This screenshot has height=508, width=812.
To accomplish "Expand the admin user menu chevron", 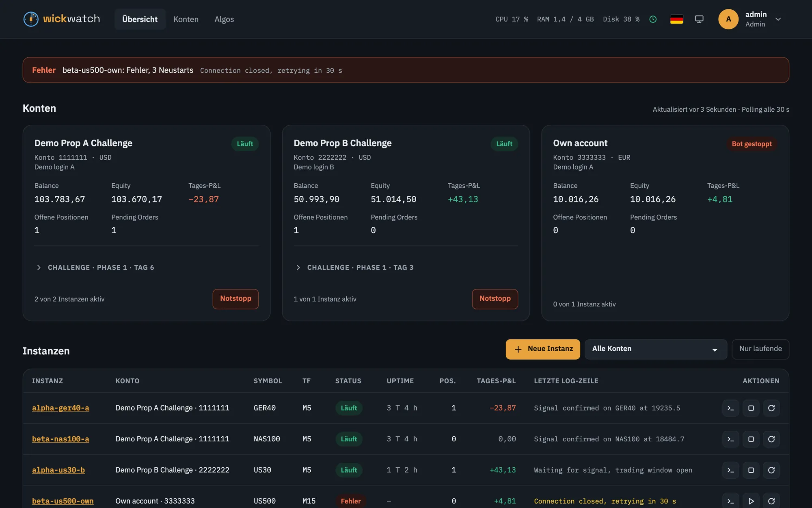I will coord(778,19).
